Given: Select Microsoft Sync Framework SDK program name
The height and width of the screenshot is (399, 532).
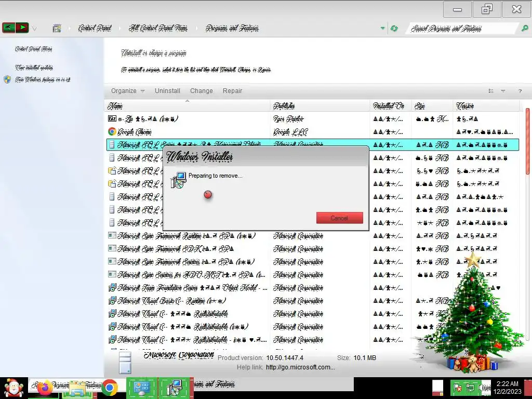Looking at the screenshot, I should pos(176,249).
